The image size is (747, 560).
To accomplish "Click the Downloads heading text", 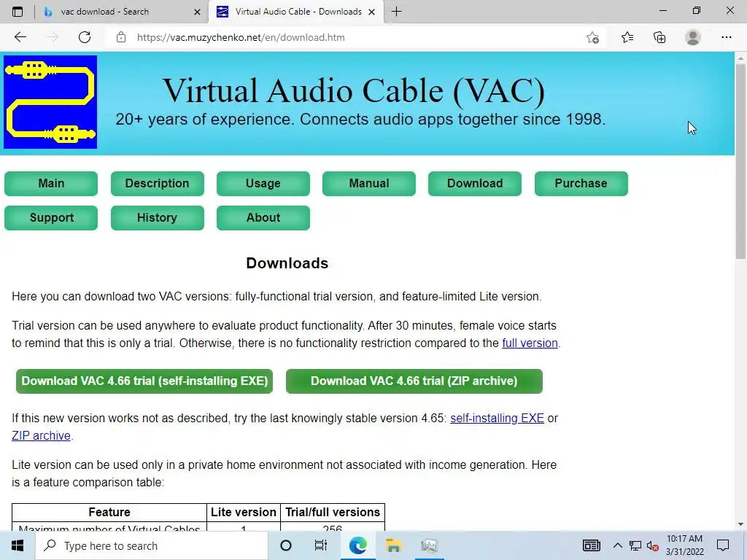I will point(287,263).
